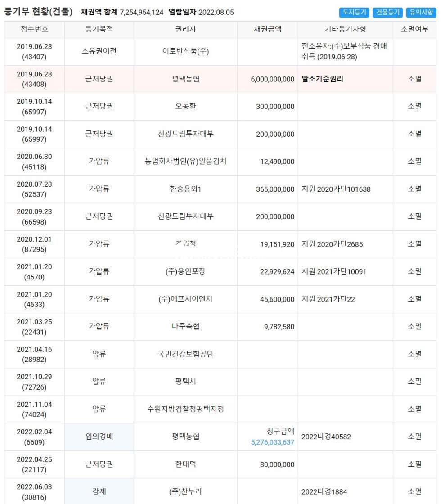Select the 2020.09.23 (66598) receipt cell
The width and height of the screenshot is (441, 504).
coord(34,216)
